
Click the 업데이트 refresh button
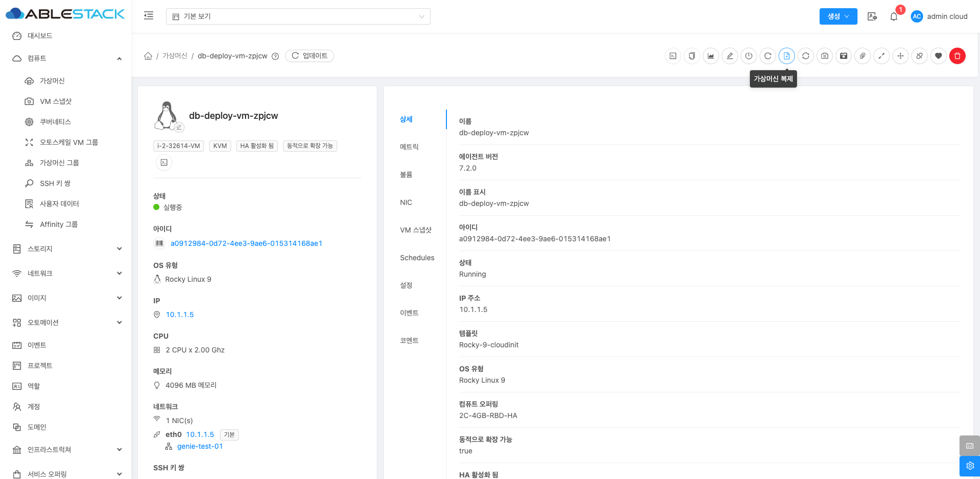pos(310,56)
